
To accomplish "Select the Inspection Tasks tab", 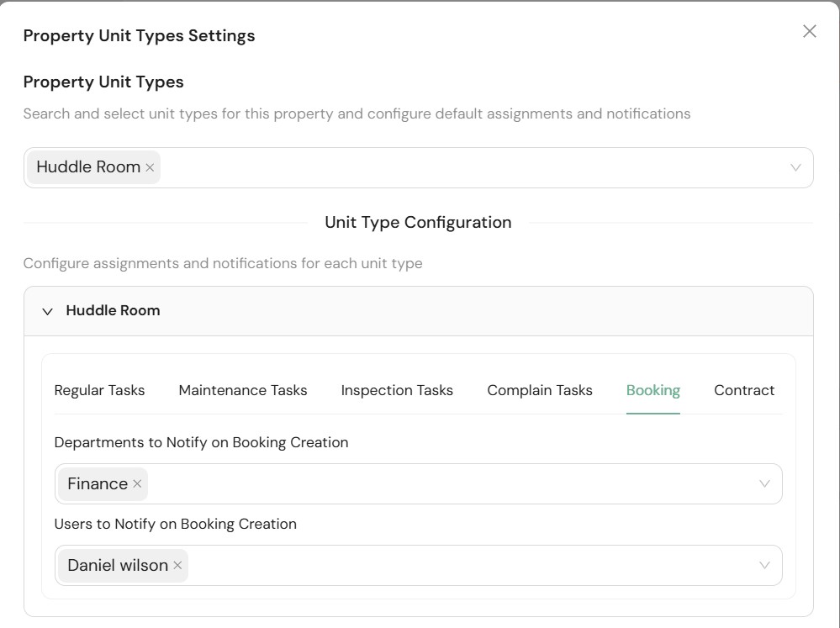I will tap(397, 390).
